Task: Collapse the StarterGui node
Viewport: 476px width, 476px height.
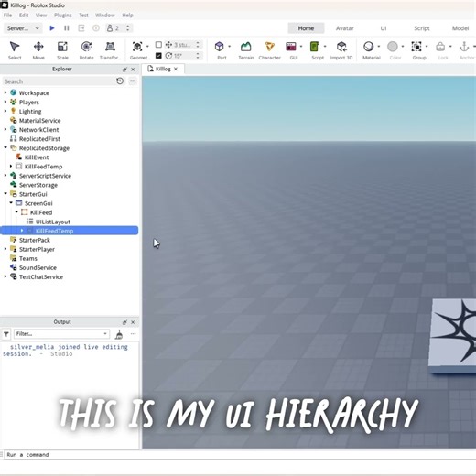Action: click(5, 194)
